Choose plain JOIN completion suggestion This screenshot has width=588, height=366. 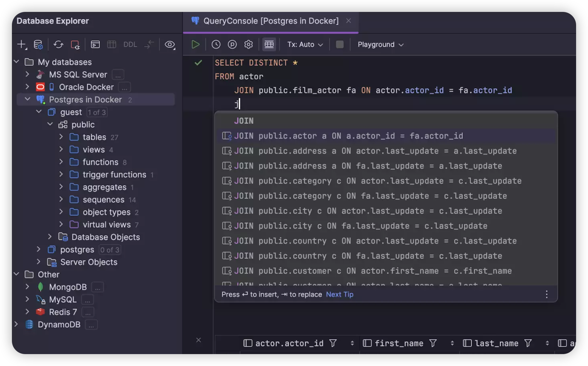click(x=386, y=121)
